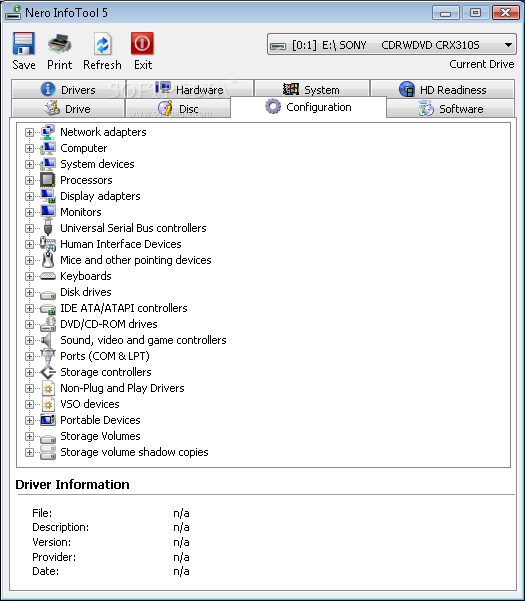525x601 pixels.
Task: Expand the Storage volume shadow copies node
Action: coord(29,452)
